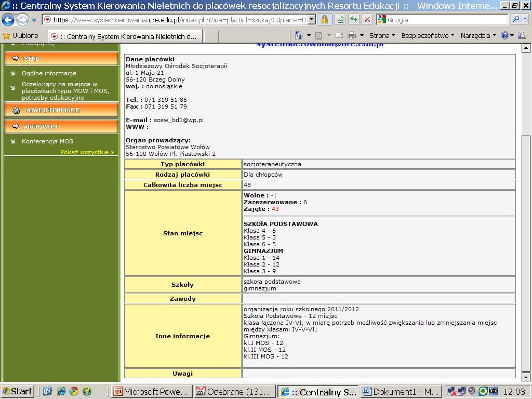Click the Stop loading X icon
Screen dimensions: 532x399
pyautogui.click(x=367, y=20)
